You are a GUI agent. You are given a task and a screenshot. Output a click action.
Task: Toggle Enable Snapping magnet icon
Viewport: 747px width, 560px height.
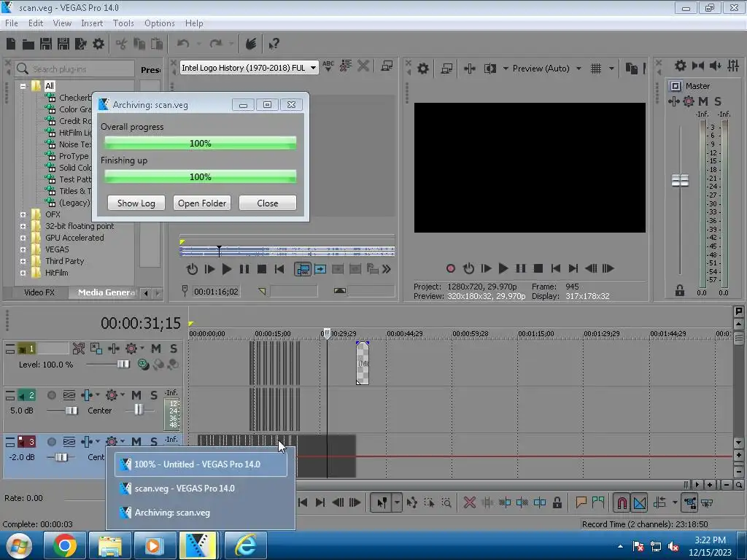(x=622, y=502)
